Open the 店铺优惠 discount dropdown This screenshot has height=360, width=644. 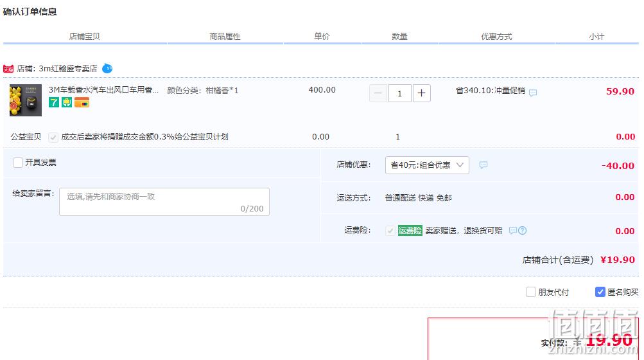(x=427, y=165)
